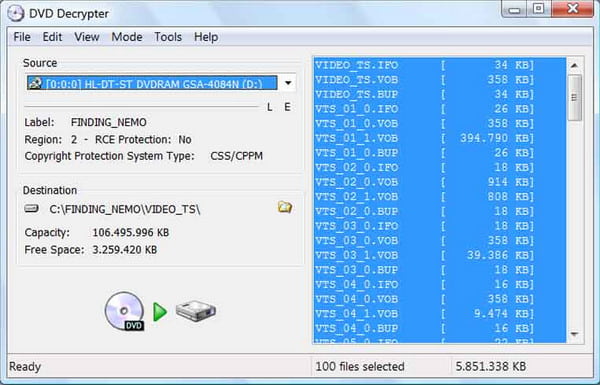Select VTS_04_0.BUP in the file list
The image size is (600, 385).
click(x=440, y=328)
